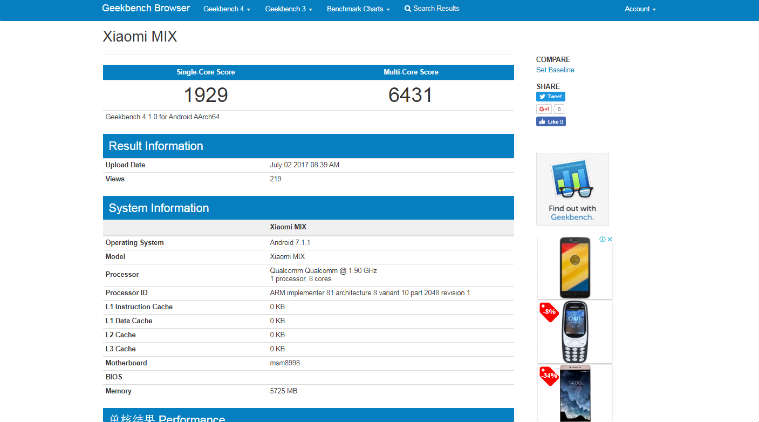Expand the Geekbench 4 dropdown menu
Viewport: 759px width, 422px height.
pyautogui.click(x=227, y=9)
